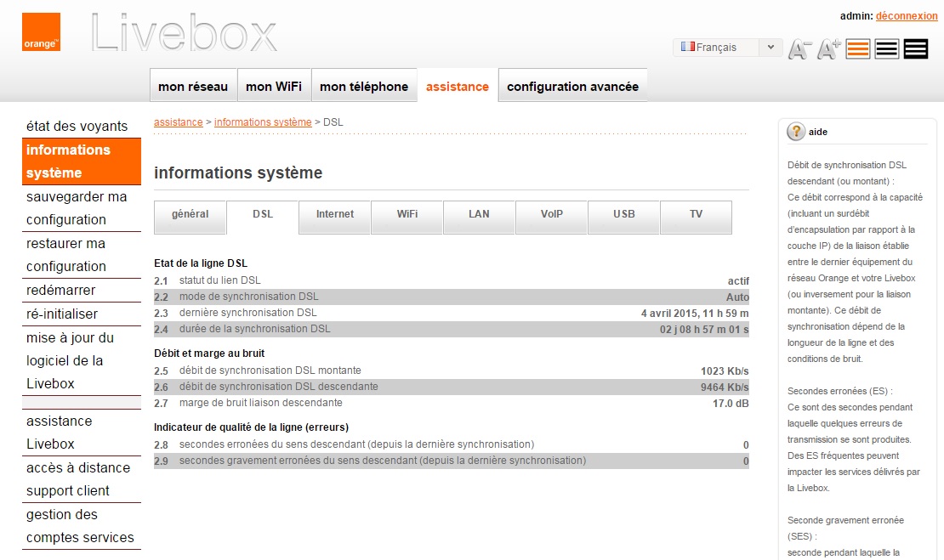Image resolution: width=944 pixels, height=560 pixels.
Task: Switch to the WiFi sub-tab
Action: [407, 217]
